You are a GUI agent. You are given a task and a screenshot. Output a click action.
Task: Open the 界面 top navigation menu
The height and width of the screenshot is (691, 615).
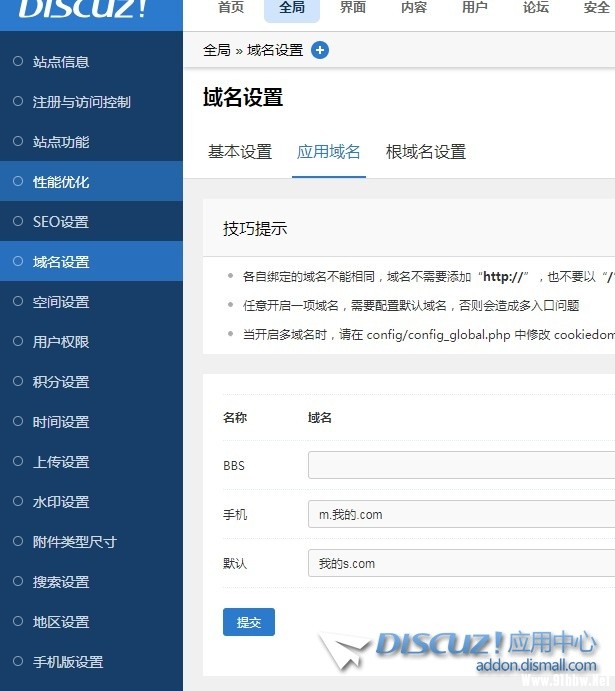353,8
